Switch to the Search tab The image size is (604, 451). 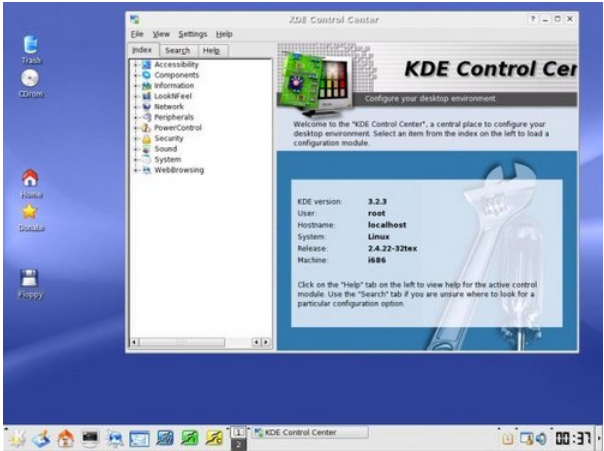178,50
